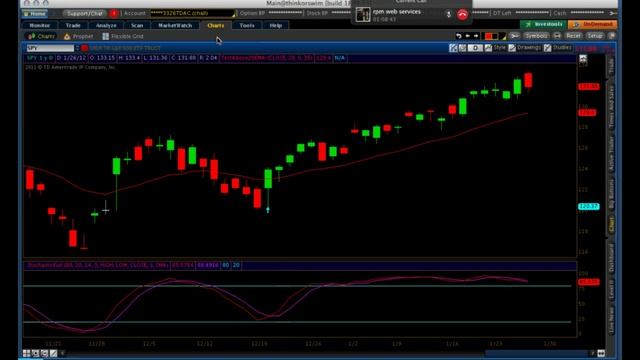Click the pencil drawing icon at bottom left
This screenshot has height=360, width=640.
[x=53, y=353]
